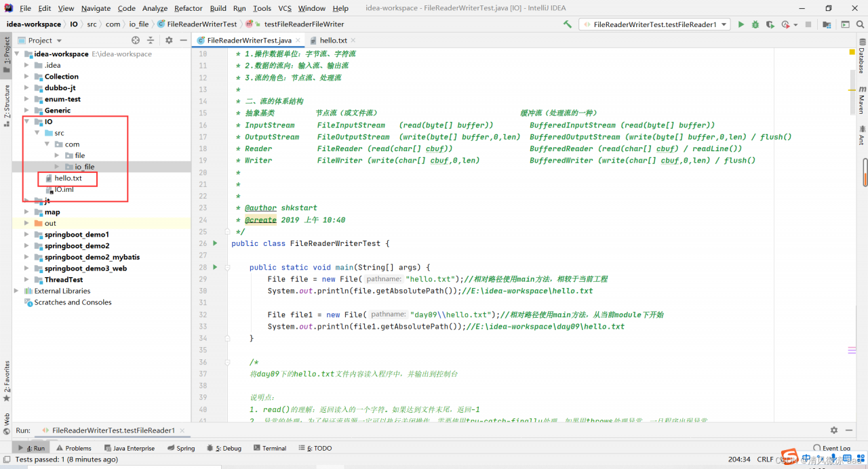Image resolution: width=868 pixels, height=469 pixels.
Task: Open run configuration dropdown FileReaderWriterTest.testFileReader1
Action: pyautogui.click(x=654, y=24)
